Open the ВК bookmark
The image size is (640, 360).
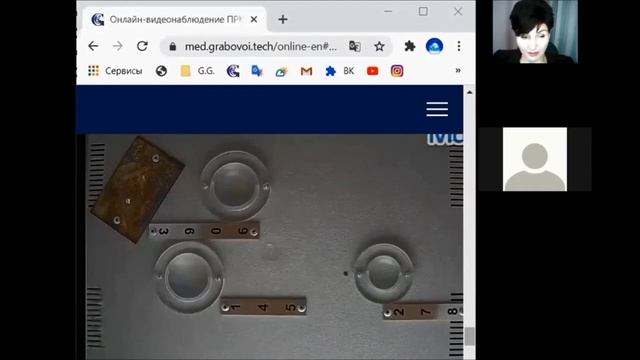click(x=340, y=71)
